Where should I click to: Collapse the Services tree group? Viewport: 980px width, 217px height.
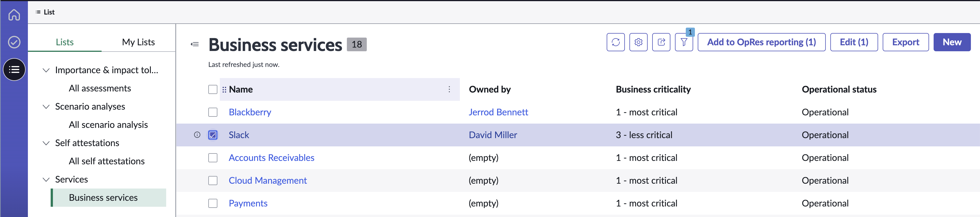pos(46,180)
